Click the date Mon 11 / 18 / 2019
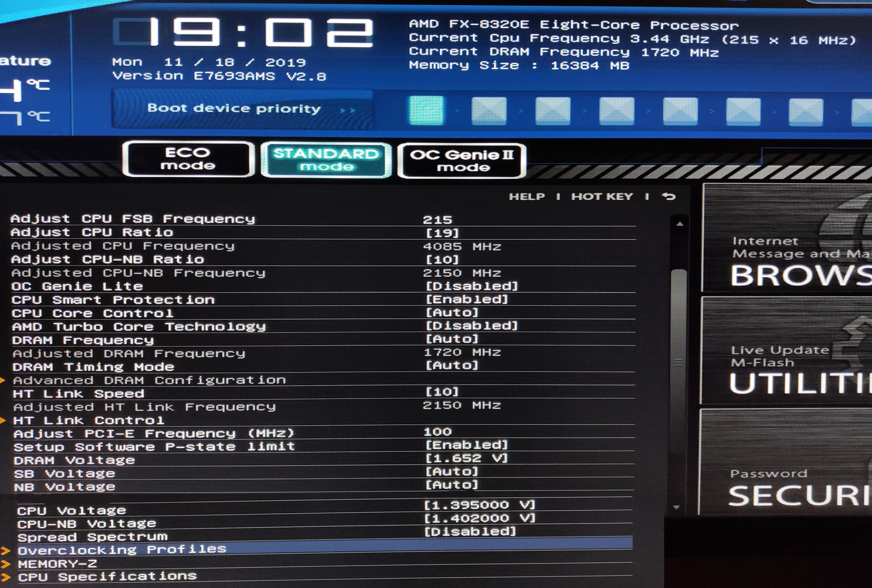 click(209, 62)
